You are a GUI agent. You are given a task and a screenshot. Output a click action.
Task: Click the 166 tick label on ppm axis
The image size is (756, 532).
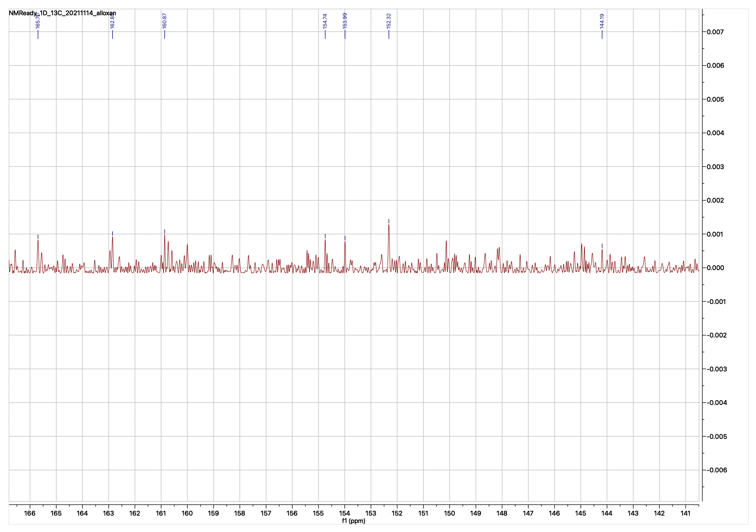[30, 513]
